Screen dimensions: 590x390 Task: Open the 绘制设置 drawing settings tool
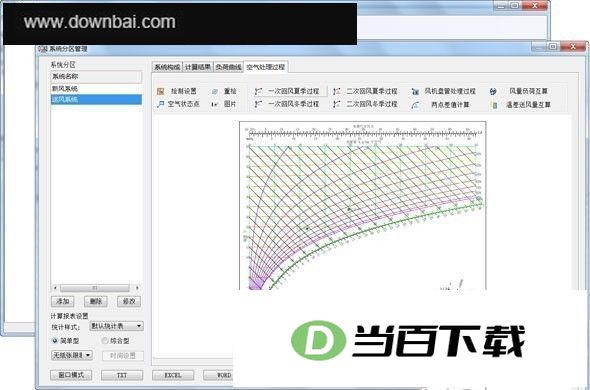(x=176, y=91)
